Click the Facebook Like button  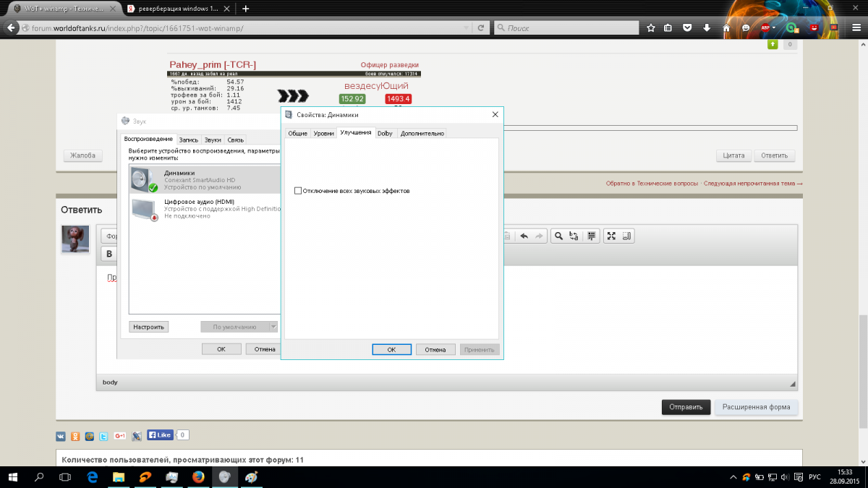(x=161, y=435)
